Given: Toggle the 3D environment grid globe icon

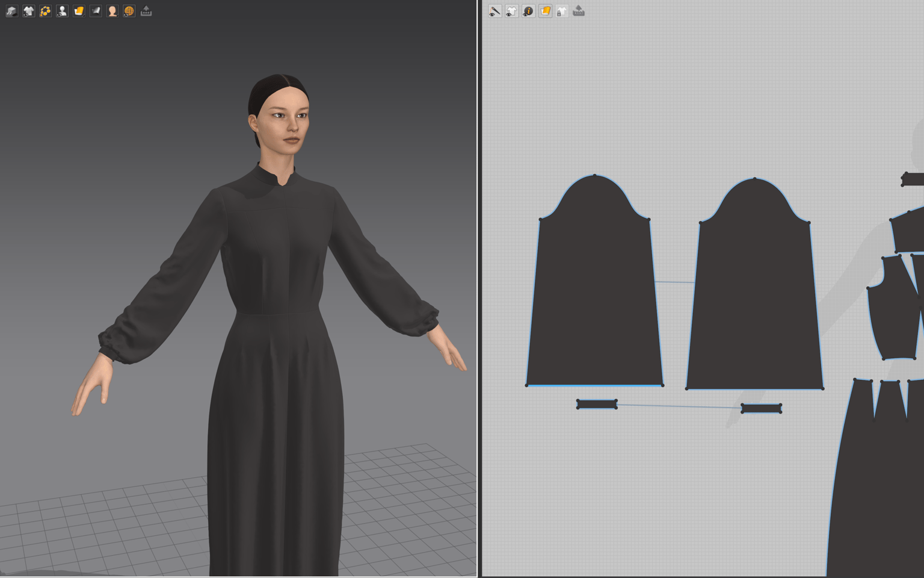Looking at the screenshot, I should tap(129, 11).
